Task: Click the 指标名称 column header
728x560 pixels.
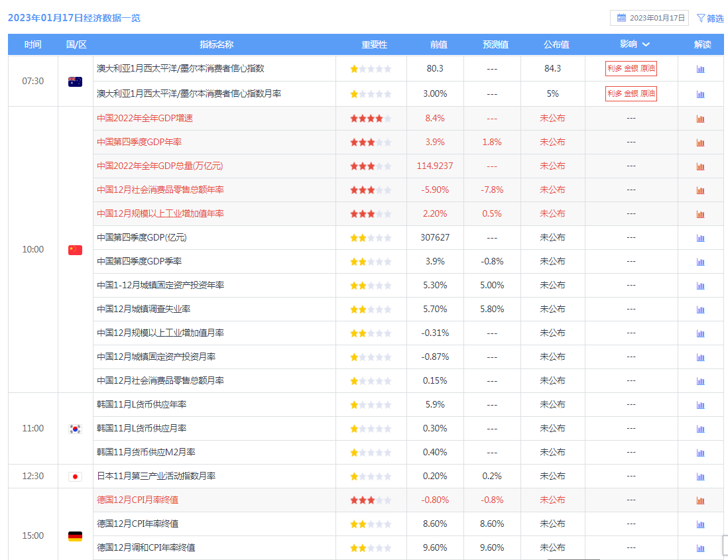Action: (x=216, y=44)
